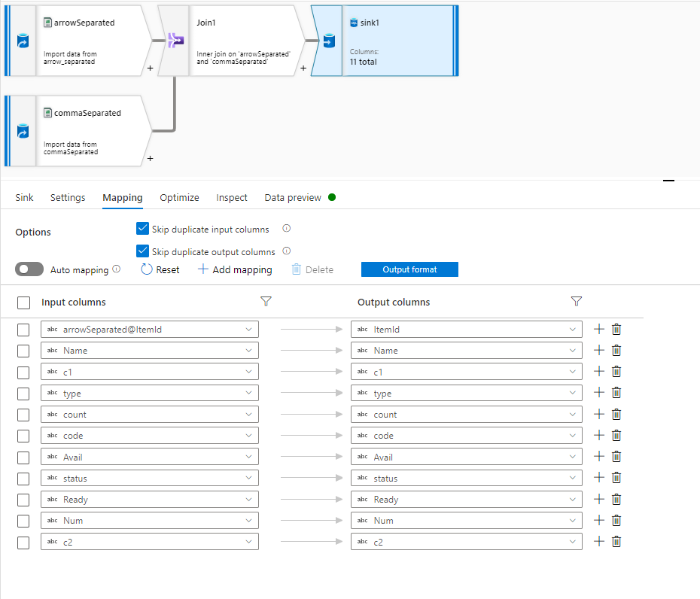Add a mapping below the Ready row
Image resolution: width=700 pixels, height=599 pixels.
(x=599, y=499)
